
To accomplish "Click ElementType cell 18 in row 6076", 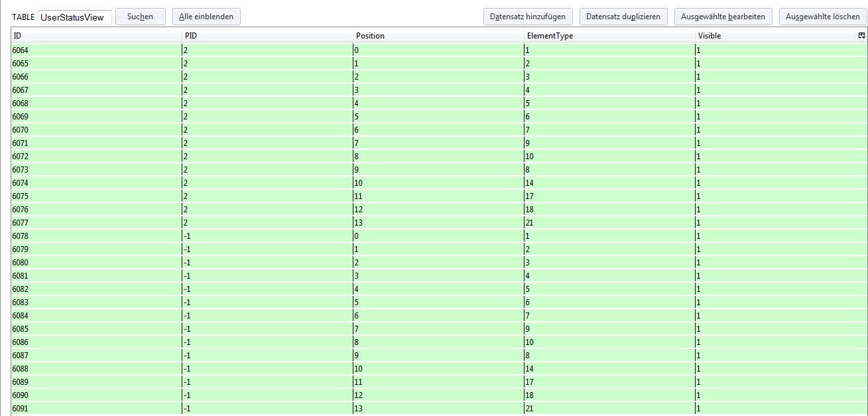I will click(609, 210).
